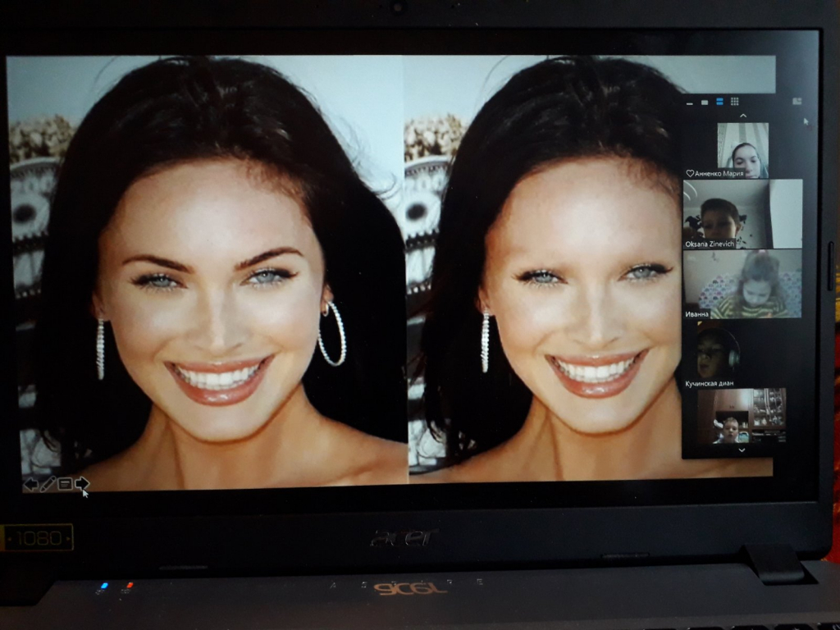Minimize the Zoom video panel to a bar
840x630 pixels.
point(690,103)
